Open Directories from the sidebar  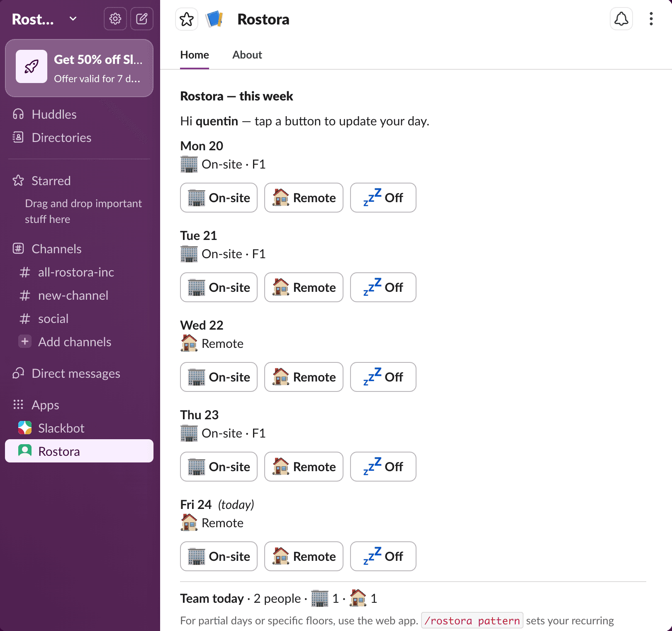pyautogui.click(x=79, y=137)
